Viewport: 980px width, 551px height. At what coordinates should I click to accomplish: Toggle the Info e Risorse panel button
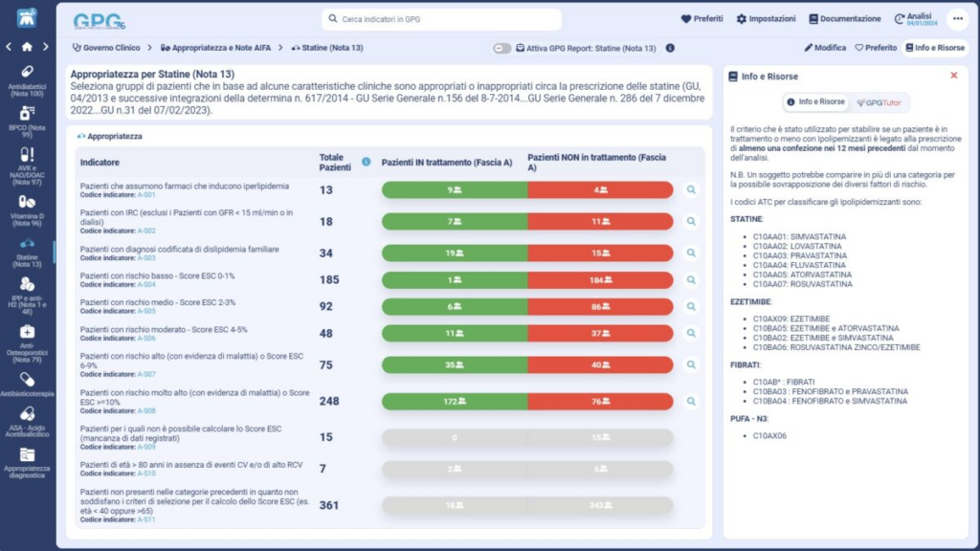click(934, 48)
